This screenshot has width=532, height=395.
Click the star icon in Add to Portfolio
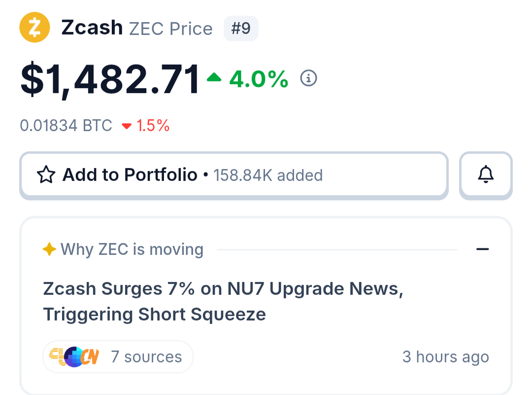click(x=46, y=175)
